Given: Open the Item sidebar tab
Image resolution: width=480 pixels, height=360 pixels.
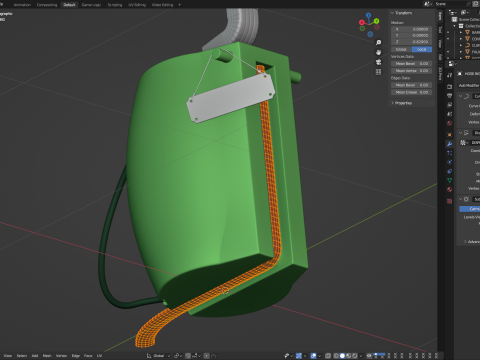Looking at the screenshot, I should tap(440, 16).
